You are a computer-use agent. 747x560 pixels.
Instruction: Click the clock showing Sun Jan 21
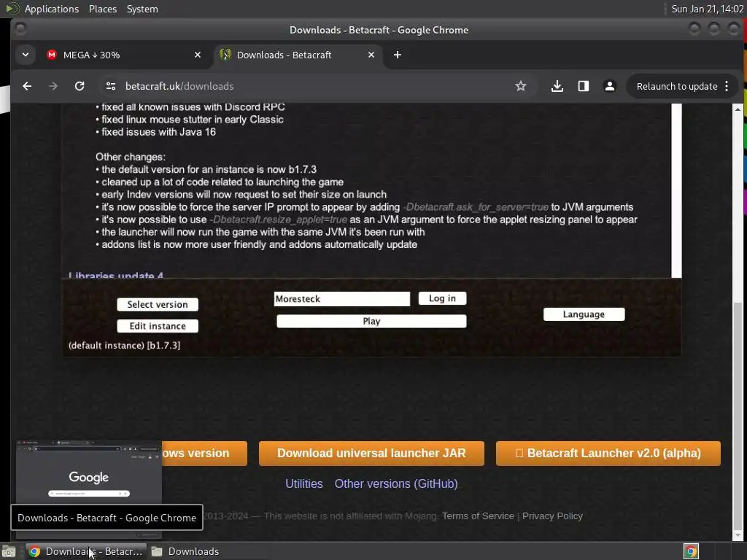click(708, 9)
